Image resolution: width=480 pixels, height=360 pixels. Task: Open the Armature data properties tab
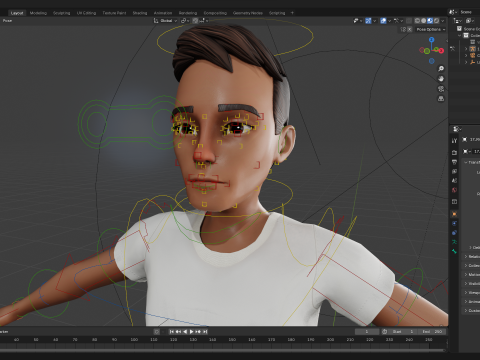click(454, 242)
